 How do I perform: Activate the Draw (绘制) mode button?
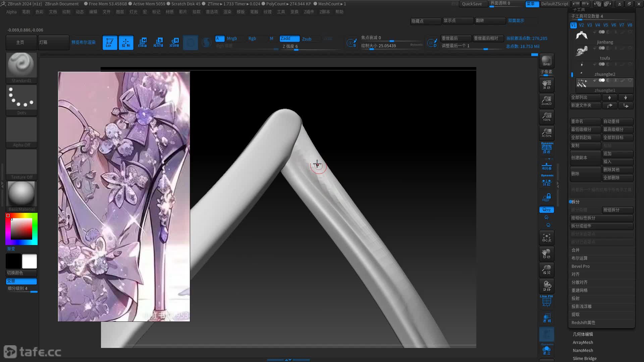[x=126, y=43]
